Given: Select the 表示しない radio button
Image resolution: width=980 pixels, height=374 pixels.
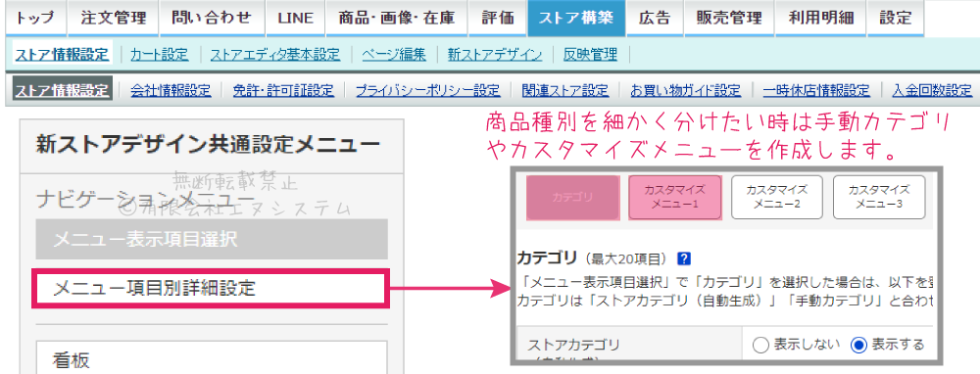Looking at the screenshot, I should pos(759,345).
